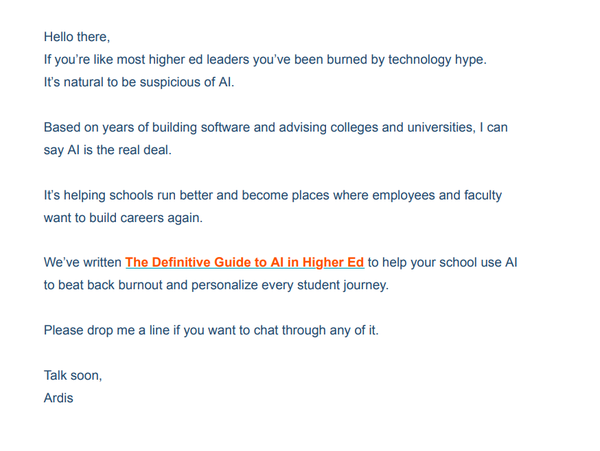Click the signature name "Ardis"
The width and height of the screenshot is (600, 451).
[59, 398]
